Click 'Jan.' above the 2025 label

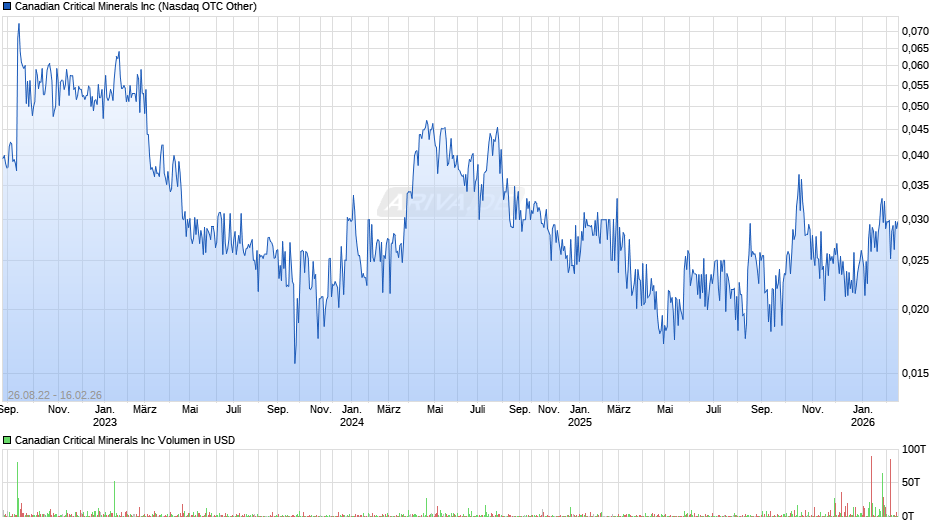click(x=580, y=410)
